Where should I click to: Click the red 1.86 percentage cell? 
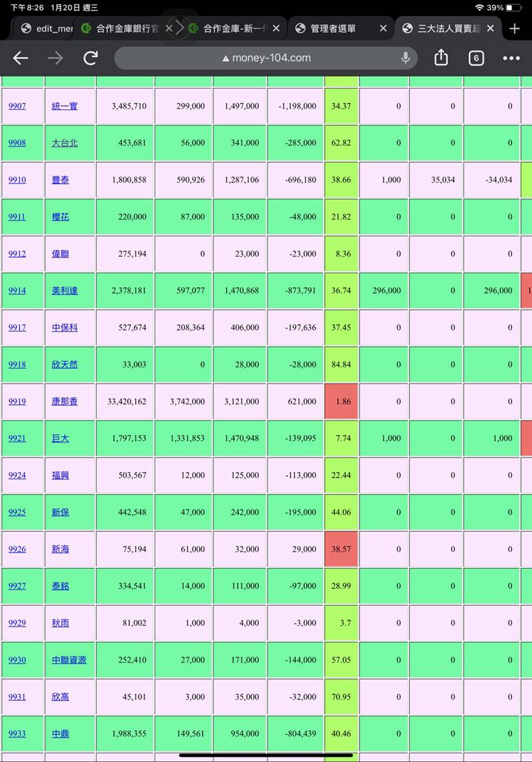click(341, 402)
